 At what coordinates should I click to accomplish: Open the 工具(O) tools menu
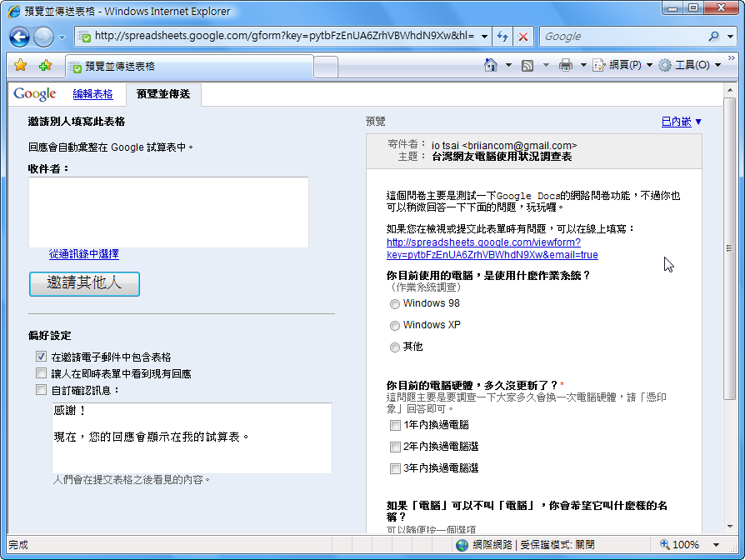[x=690, y=65]
